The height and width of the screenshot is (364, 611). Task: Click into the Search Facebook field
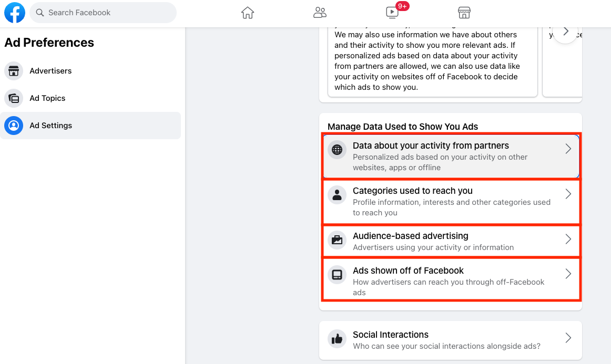pos(103,13)
